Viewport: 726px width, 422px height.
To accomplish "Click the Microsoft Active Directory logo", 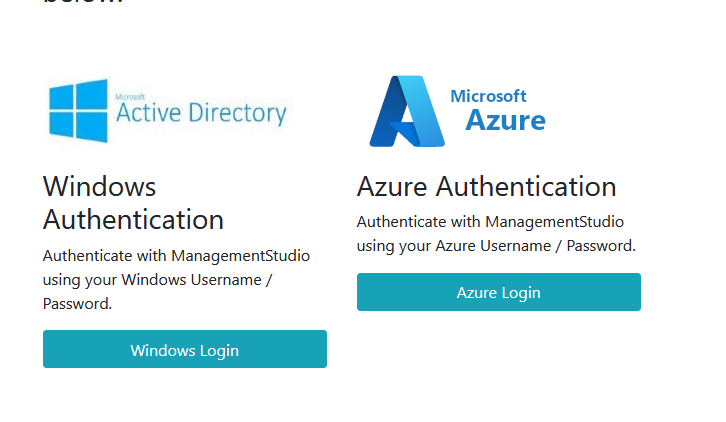I will tap(169, 111).
